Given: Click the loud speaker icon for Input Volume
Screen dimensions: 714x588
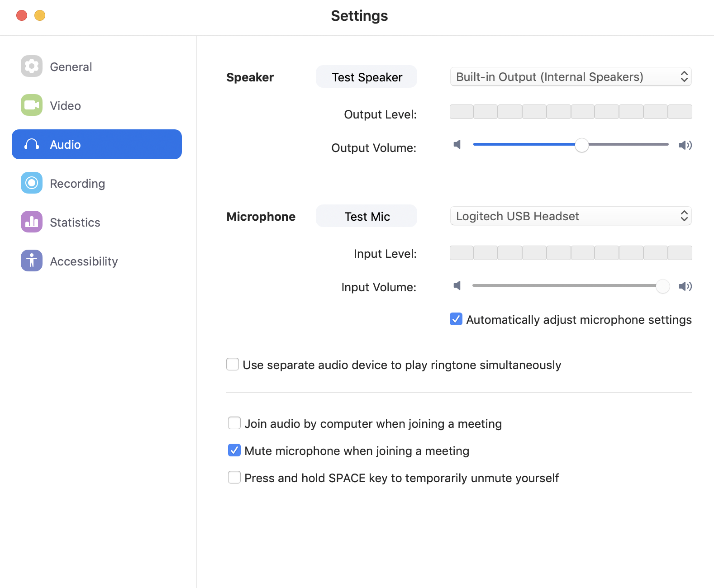Looking at the screenshot, I should click(685, 286).
